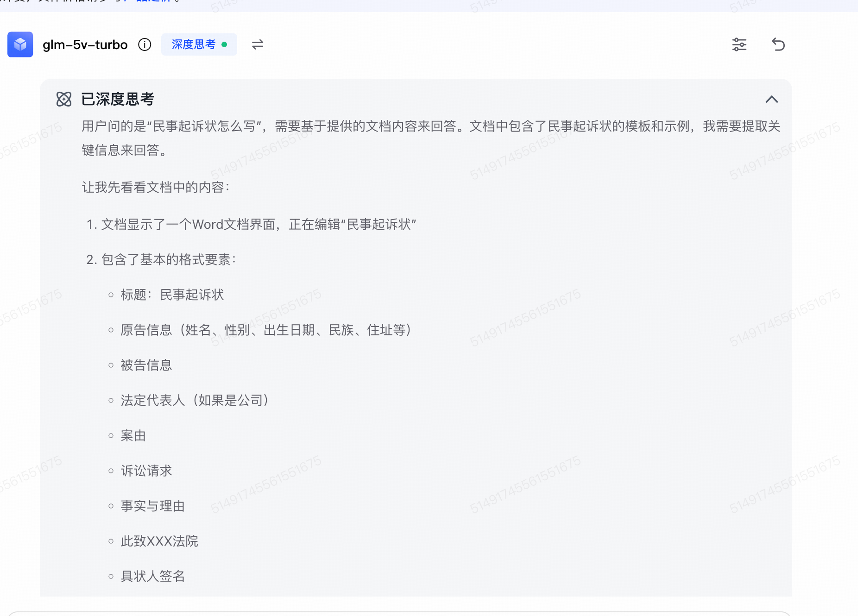The height and width of the screenshot is (616, 858).
Task: Toggle the 深度思考 mode chip
Action: pos(194,44)
